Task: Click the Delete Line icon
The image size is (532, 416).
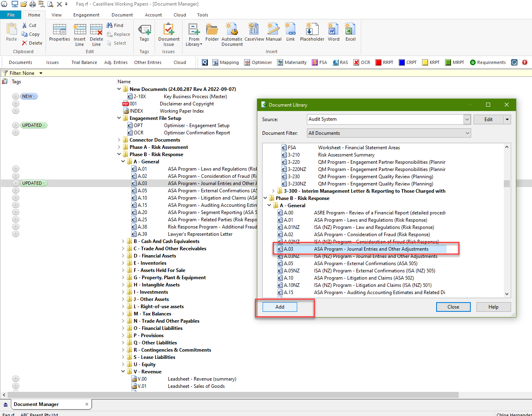Action: [x=96, y=35]
